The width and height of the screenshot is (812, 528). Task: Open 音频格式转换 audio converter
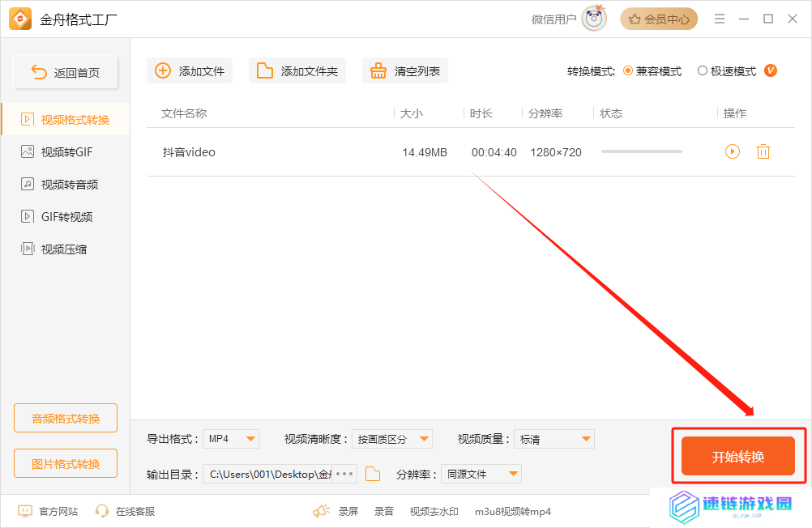(66, 418)
